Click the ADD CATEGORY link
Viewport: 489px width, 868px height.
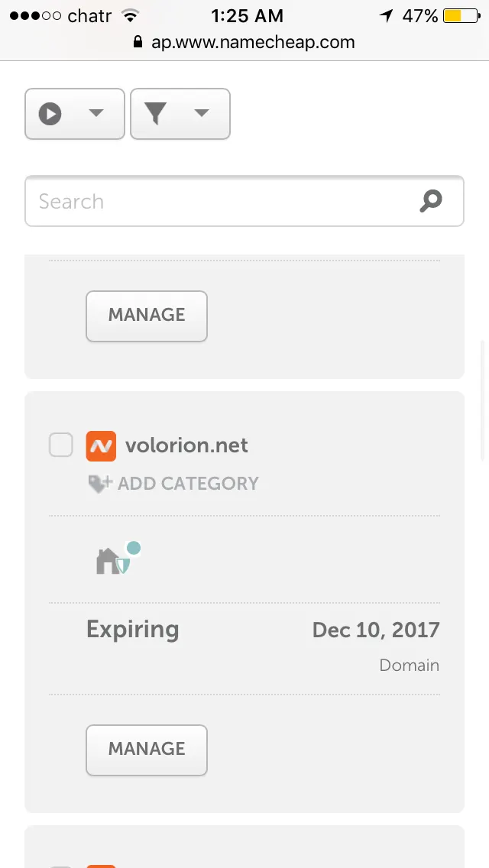[x=188, y=484]
